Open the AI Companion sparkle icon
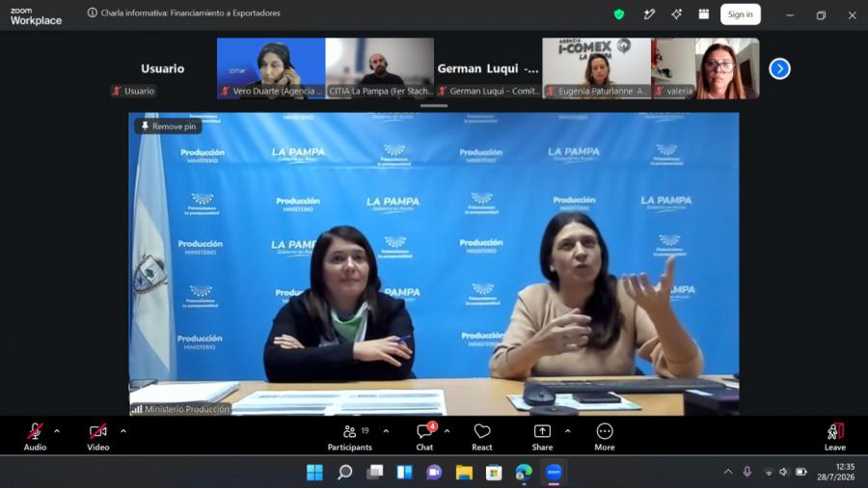868x489 pixels. [676, 14]
